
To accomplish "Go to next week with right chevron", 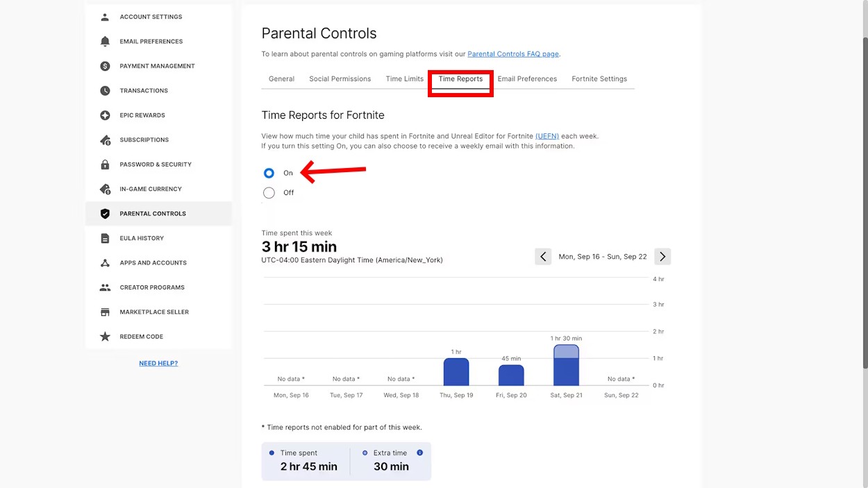I will click(x=662, y=256).
